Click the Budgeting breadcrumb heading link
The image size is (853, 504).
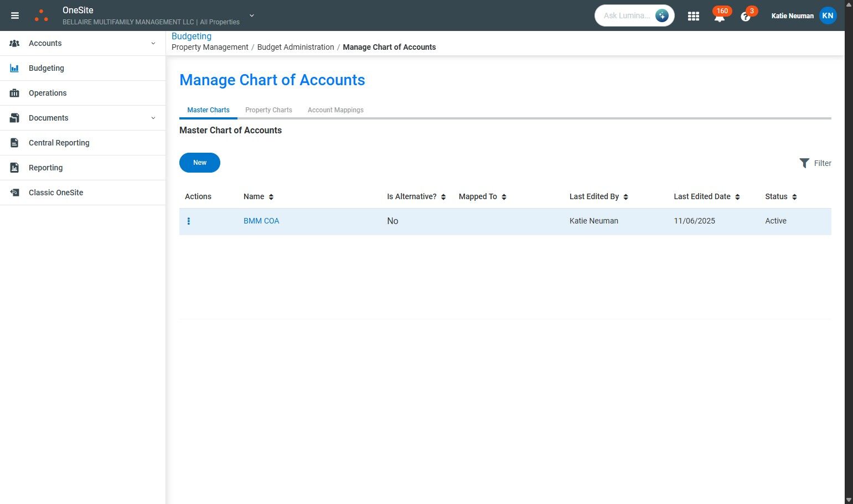(192, 36)
